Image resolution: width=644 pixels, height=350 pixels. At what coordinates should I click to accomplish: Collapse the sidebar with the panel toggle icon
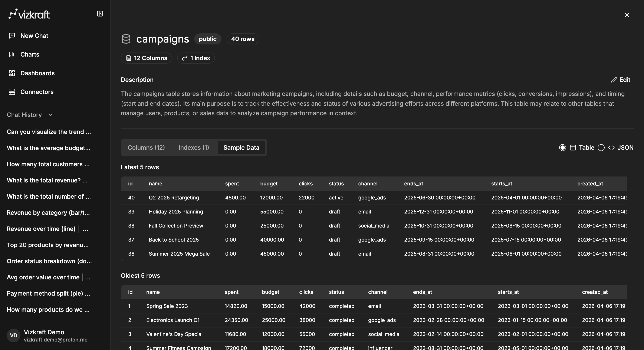pos(100,13)
